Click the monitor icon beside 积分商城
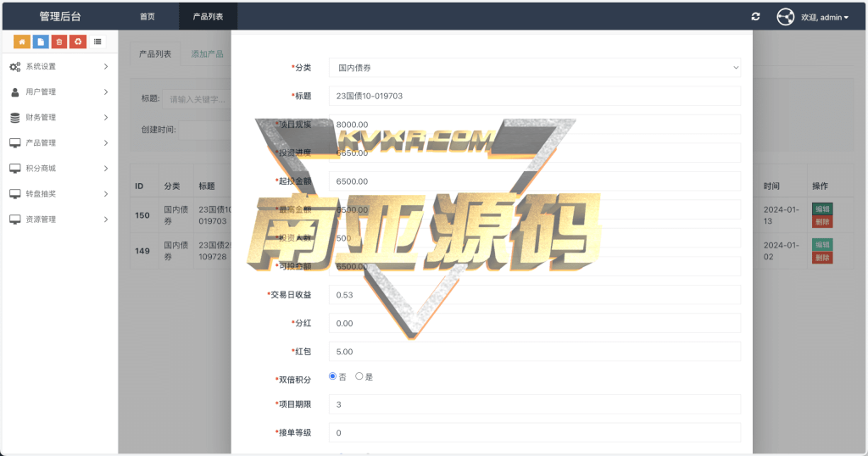868x456 pixels. click(x=15, y=168)
